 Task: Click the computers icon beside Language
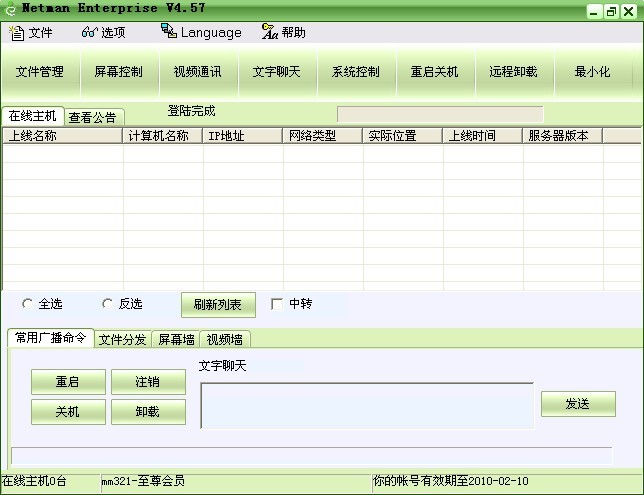click(x=169, y=31)
